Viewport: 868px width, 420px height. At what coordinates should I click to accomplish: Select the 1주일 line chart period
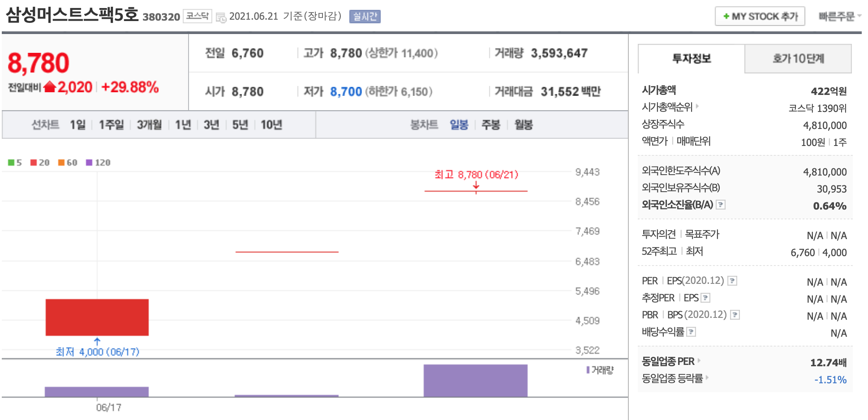point(111,124)
